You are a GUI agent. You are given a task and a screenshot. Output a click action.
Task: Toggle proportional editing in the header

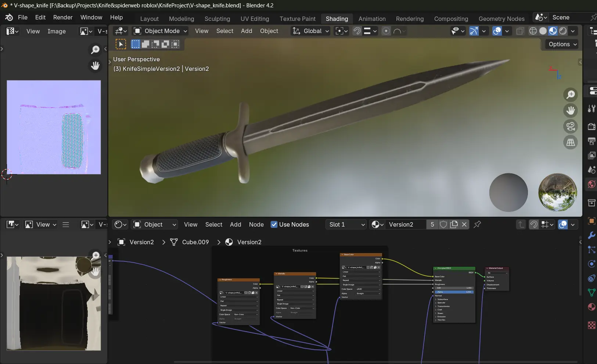(x=386, y=31)
